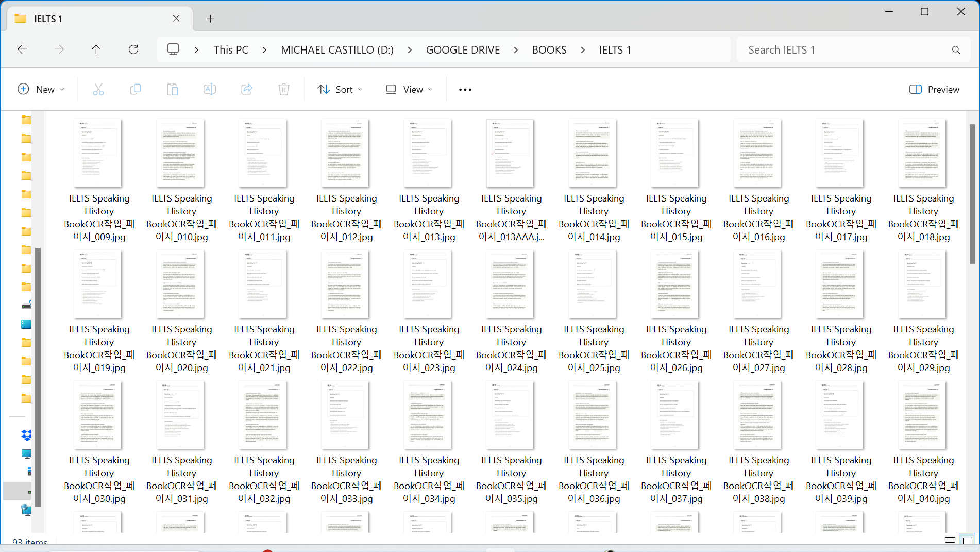Navigate to GOOGLE DRIVE breadcrumb

[463, 50]
